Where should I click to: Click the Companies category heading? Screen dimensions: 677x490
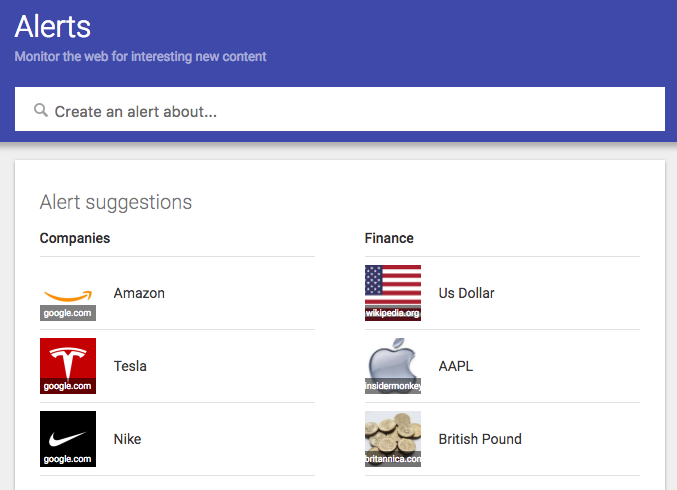point(75,238)
